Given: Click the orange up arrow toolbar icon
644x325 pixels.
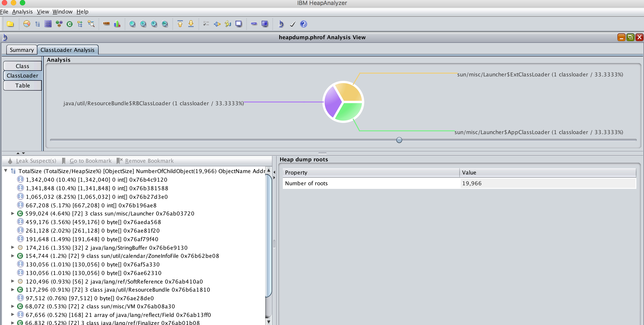Looking at the screenshot, I should click(x=180, y=24).
